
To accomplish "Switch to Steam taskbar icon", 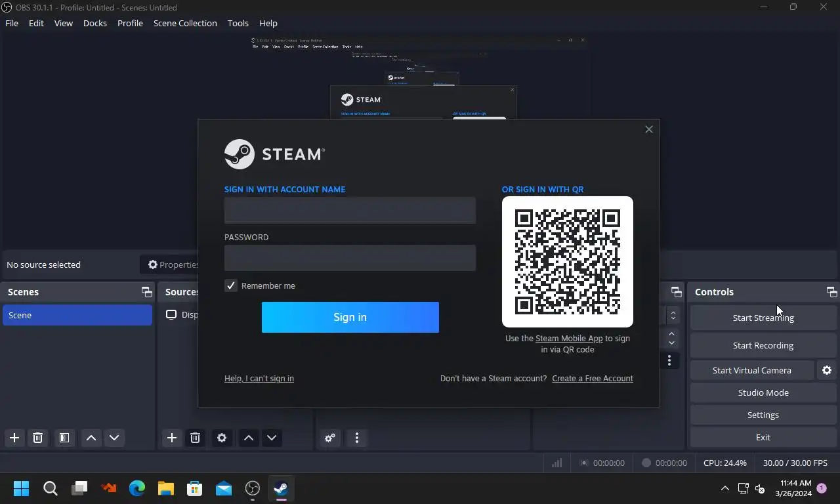I will coord(281,488).
